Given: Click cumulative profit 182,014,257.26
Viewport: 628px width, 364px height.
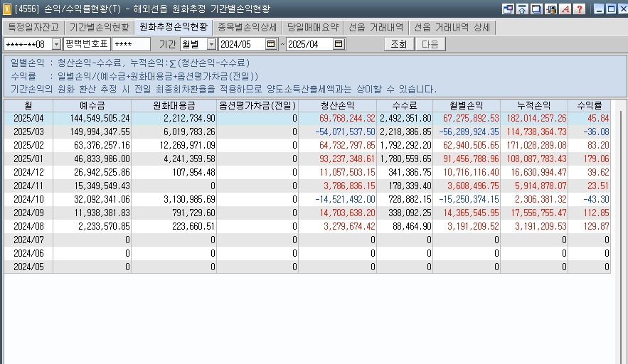Looking at the screenshot, I should click(537, 119).
